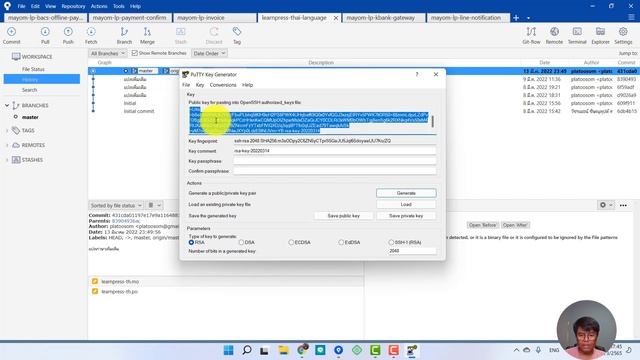Image resolution: width=640 pixels, height=360 pixels.
Task: Open the Date Order dropdown
Action: coord(209,53)
